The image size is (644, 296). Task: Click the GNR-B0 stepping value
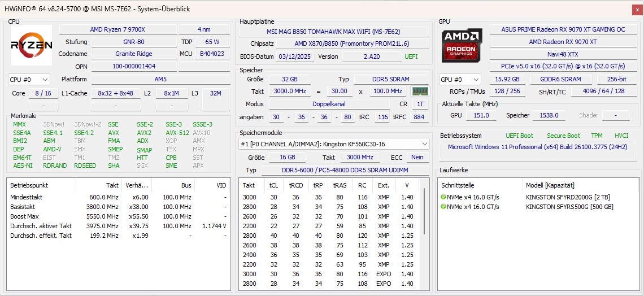pyautogui.click(x=134, y=42)
